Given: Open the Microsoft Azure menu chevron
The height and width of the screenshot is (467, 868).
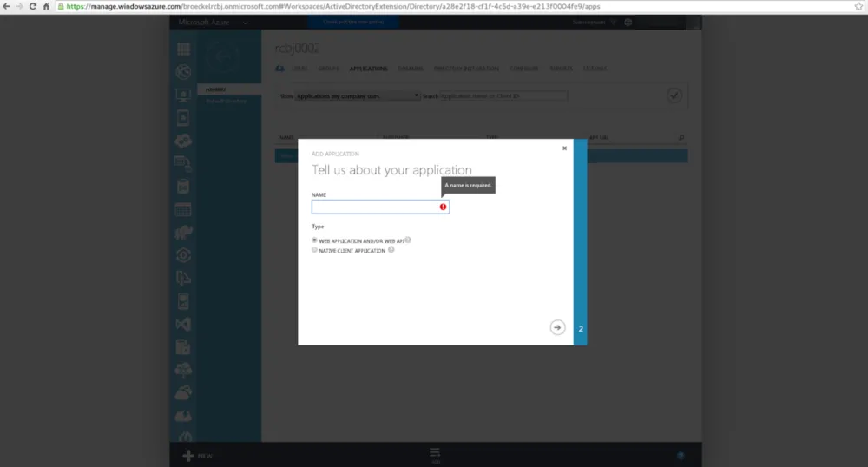Looking at the screenshot, I should (x=245, y=23).
